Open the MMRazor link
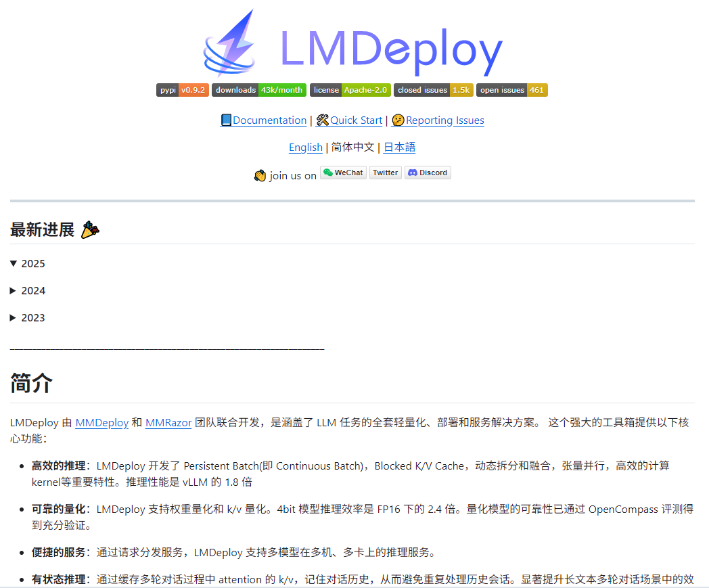 [x=168, y=423]
